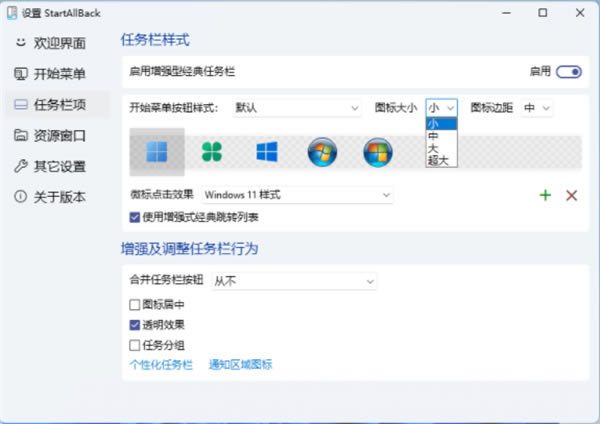Select 大 in the icon size list
The image size is (600, 424).
click(441, 148)
